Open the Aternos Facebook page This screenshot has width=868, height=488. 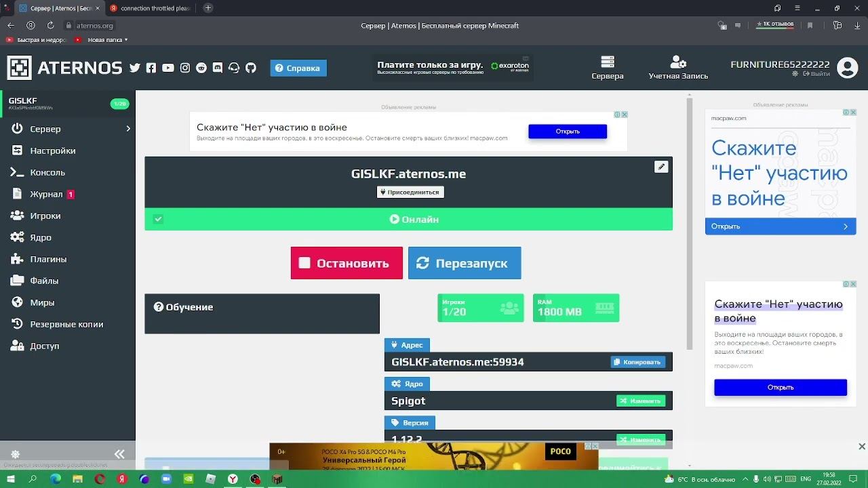[x=151, y=68]
